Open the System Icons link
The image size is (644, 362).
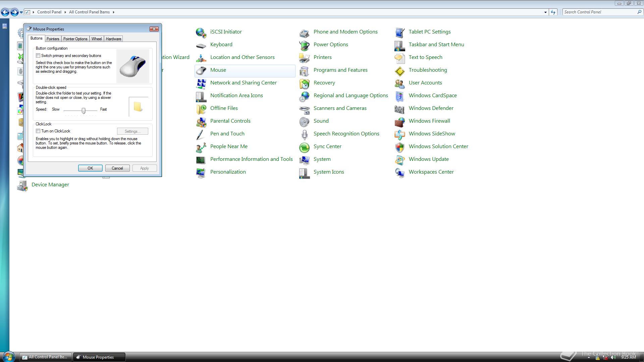[x=329, y=172]
